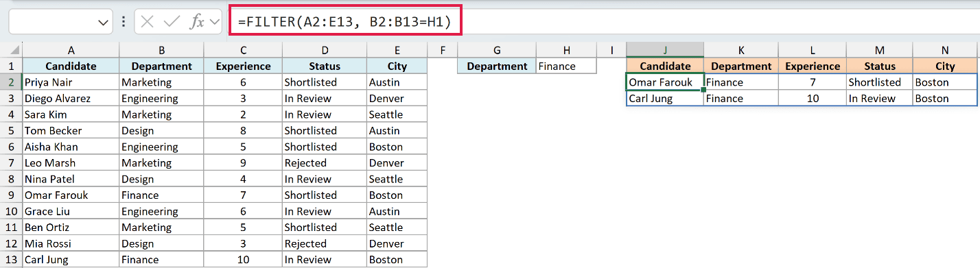Select column A header
Screen dimensions: 980x268
coord(71,50)
